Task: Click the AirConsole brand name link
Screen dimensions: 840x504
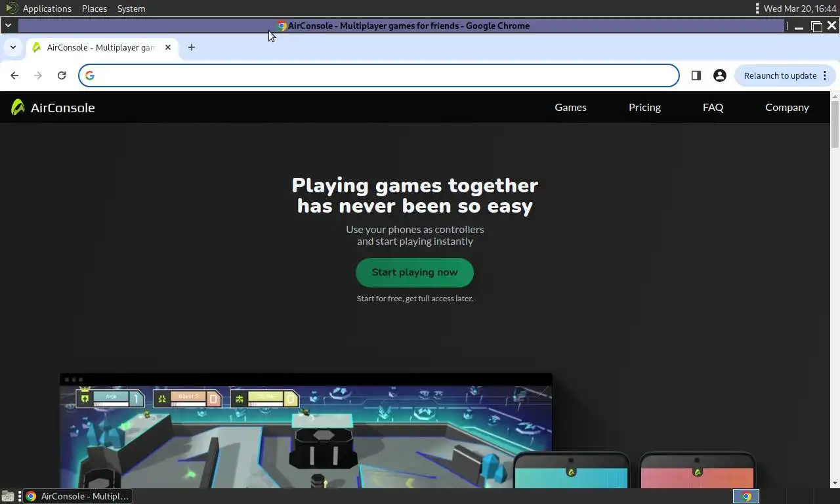Action: click(x=62, y=108)
